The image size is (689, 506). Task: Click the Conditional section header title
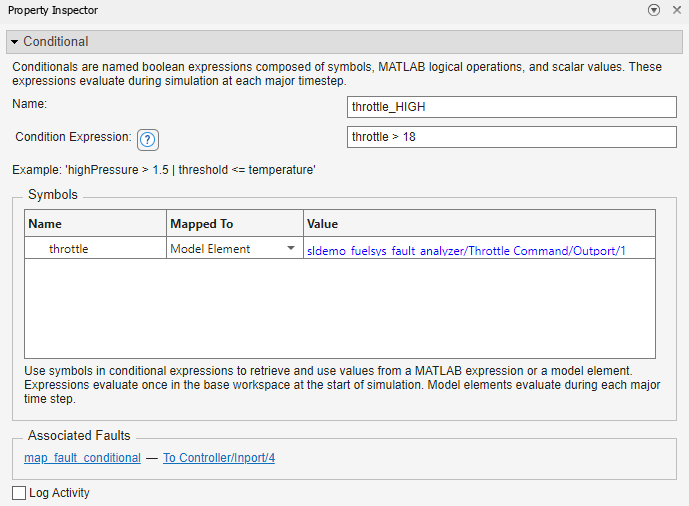click(x=56, y=42)
